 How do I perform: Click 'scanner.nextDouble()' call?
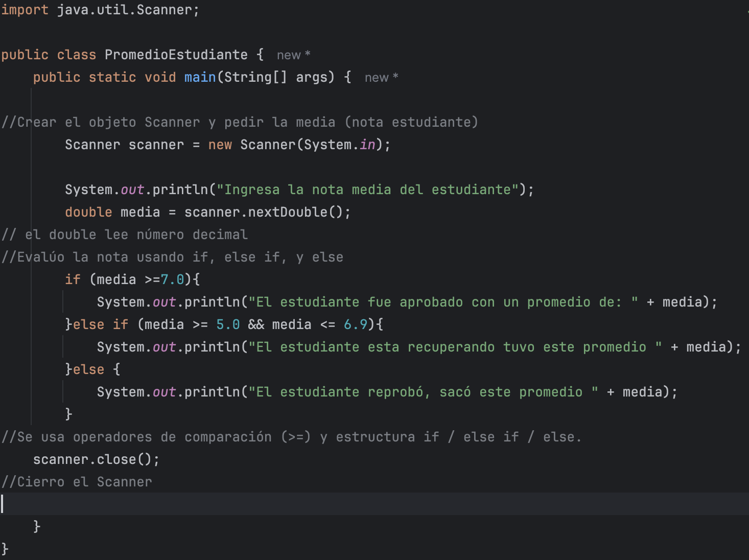click(x=263, y=212)
